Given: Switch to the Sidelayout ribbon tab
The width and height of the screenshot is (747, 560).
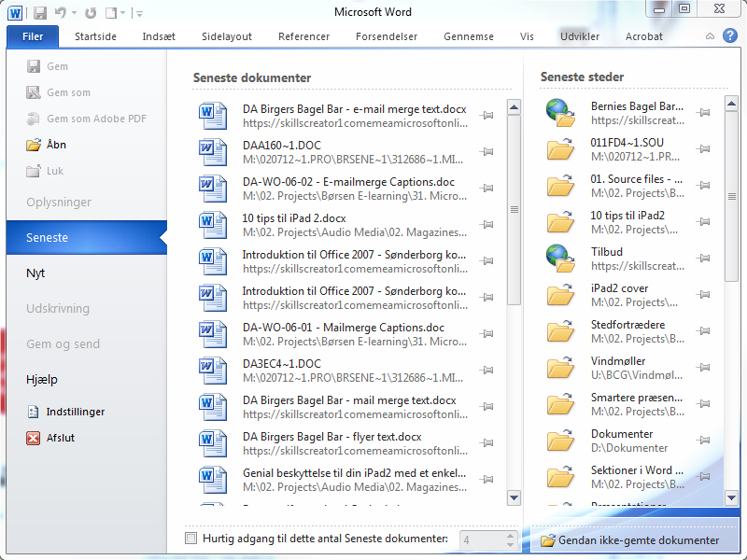Looking at the screenshot, I should coord(227,36).
